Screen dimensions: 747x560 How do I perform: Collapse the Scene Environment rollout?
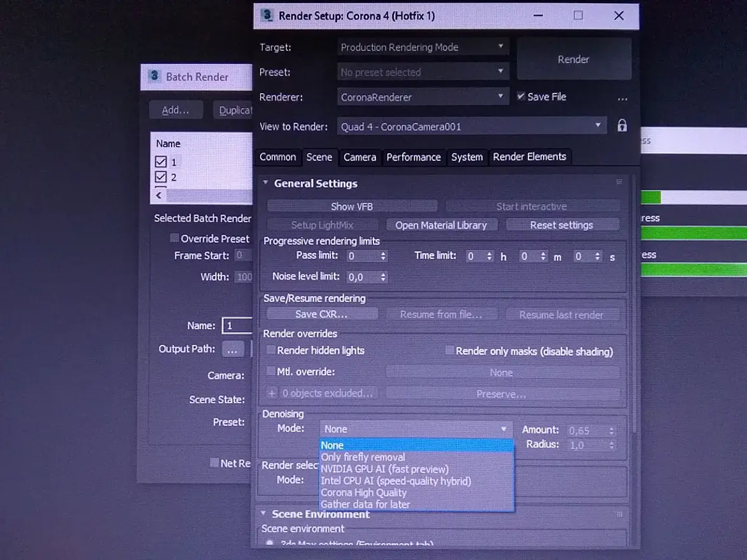tap(263, 513)
